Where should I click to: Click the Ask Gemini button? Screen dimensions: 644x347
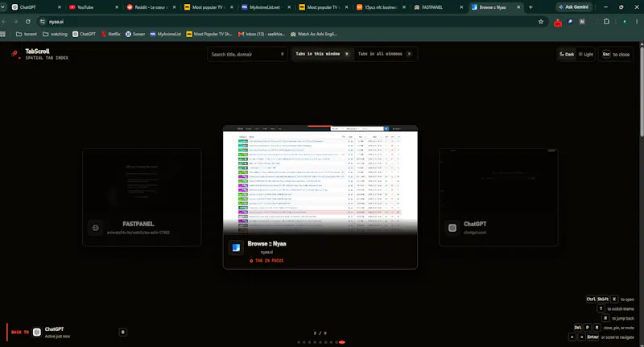click(573, 7)
